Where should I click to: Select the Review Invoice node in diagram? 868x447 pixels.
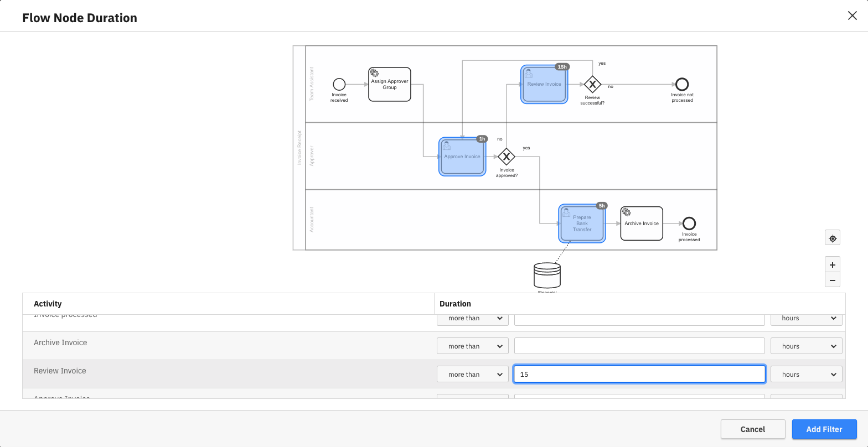[x=544, y=84]
